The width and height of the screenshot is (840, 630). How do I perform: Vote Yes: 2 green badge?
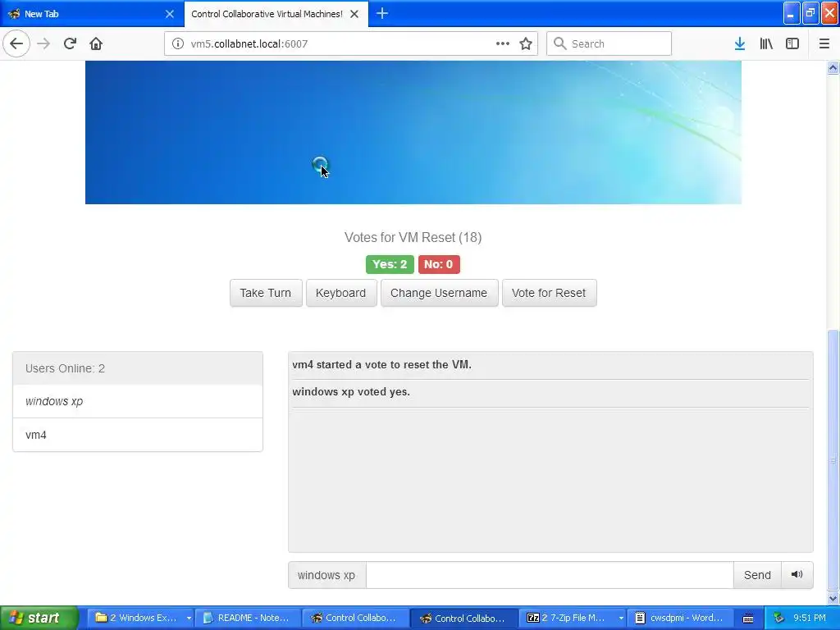pos(390,264)
